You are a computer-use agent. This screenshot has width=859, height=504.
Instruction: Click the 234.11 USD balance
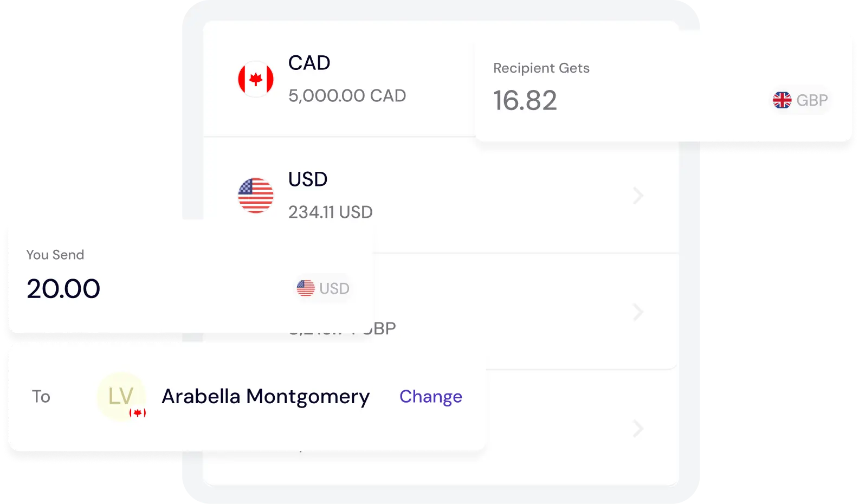tap(330, 212)
